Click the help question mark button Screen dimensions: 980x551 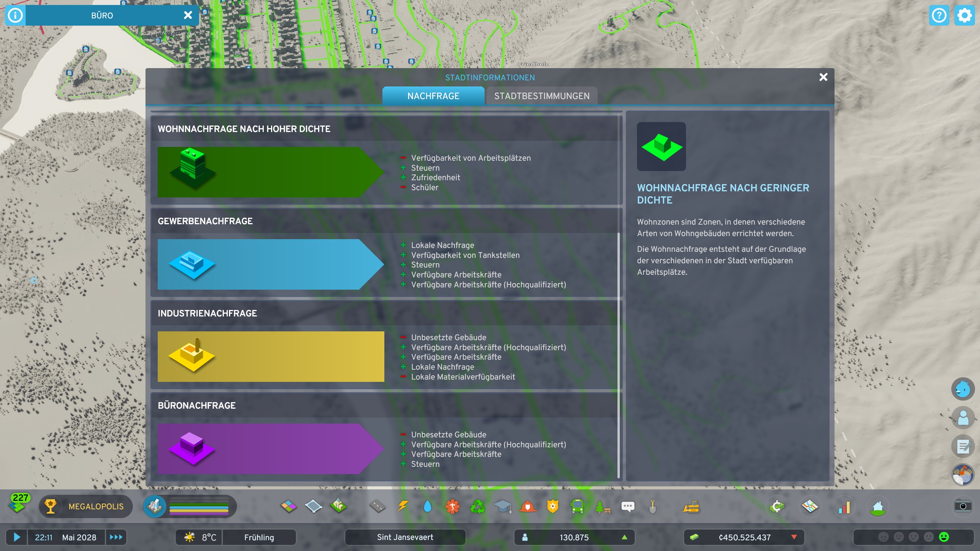point(940,16)
